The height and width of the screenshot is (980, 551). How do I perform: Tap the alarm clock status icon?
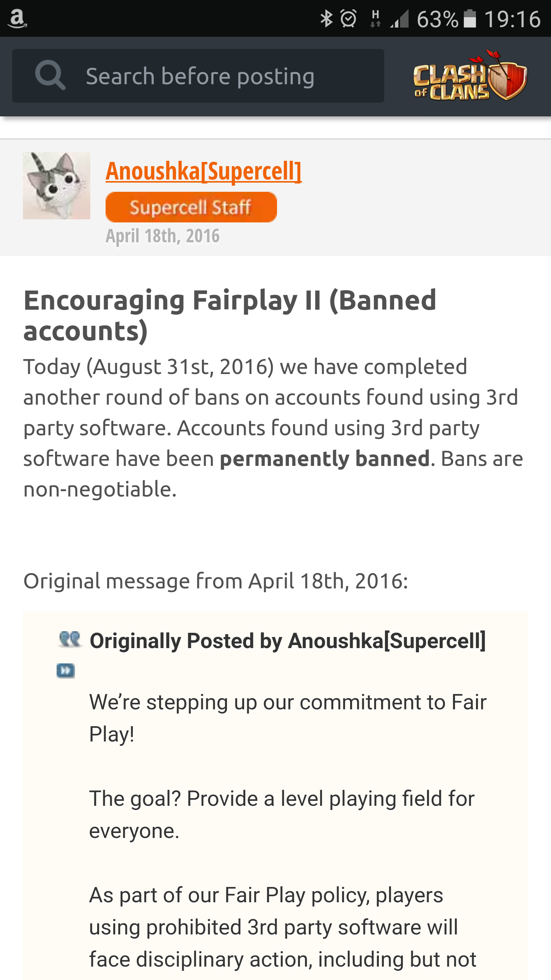348,19
